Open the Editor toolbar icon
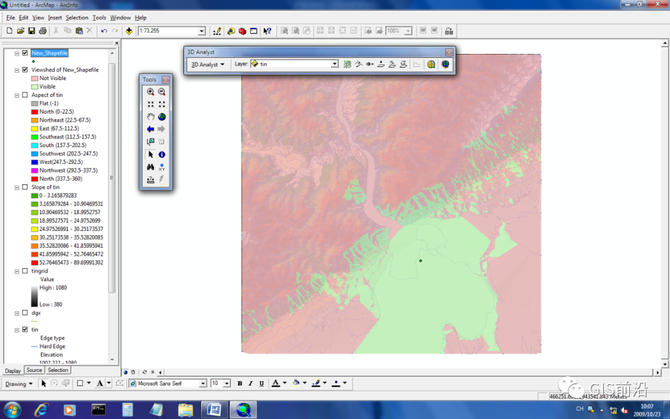Image resolution: width=670 pixels, height=419 pixels. click(x=217, y=31)
